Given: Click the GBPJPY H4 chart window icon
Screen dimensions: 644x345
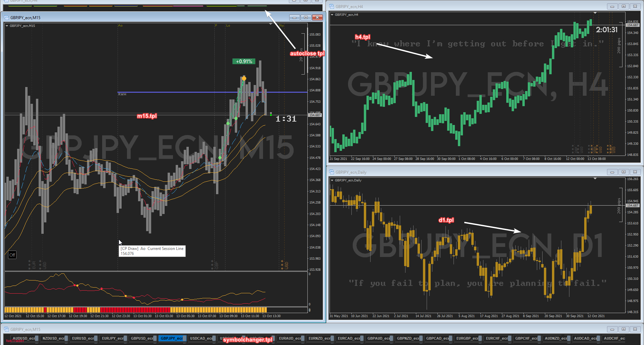Looking at the screenshot, I should pos(332,6).
